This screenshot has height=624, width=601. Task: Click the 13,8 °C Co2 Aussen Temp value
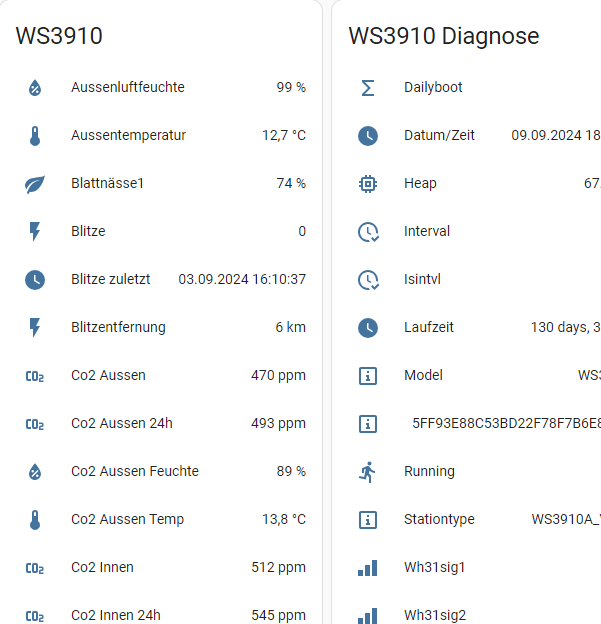point(283,520)
